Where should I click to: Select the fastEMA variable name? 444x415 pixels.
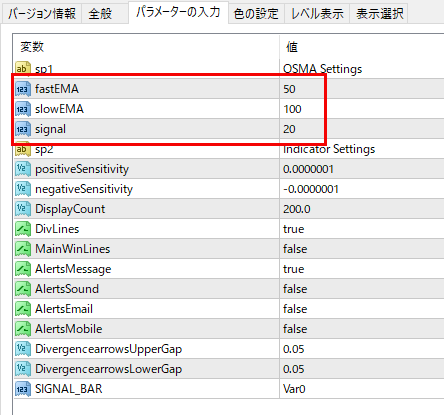57,89
